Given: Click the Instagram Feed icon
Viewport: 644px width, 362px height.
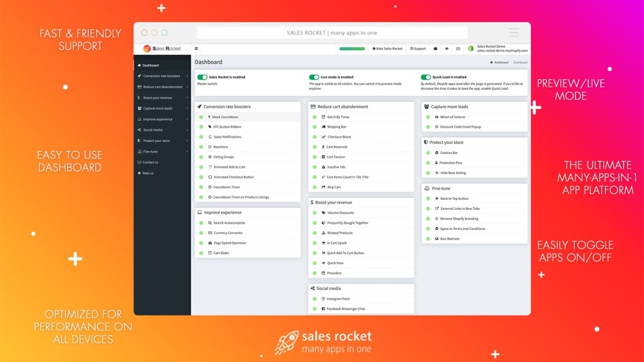Looking at the screenshot, I should [323, 299].
